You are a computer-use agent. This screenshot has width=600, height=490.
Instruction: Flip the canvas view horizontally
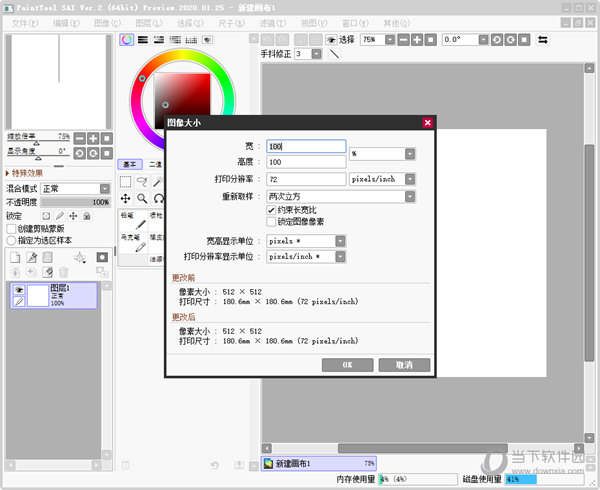click(x=543, y=40)
